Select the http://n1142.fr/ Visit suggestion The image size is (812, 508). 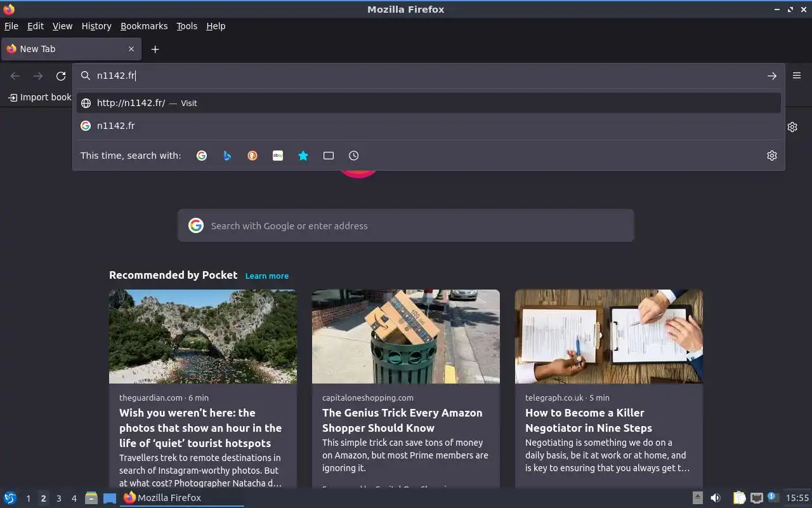(x=429, y=103)
